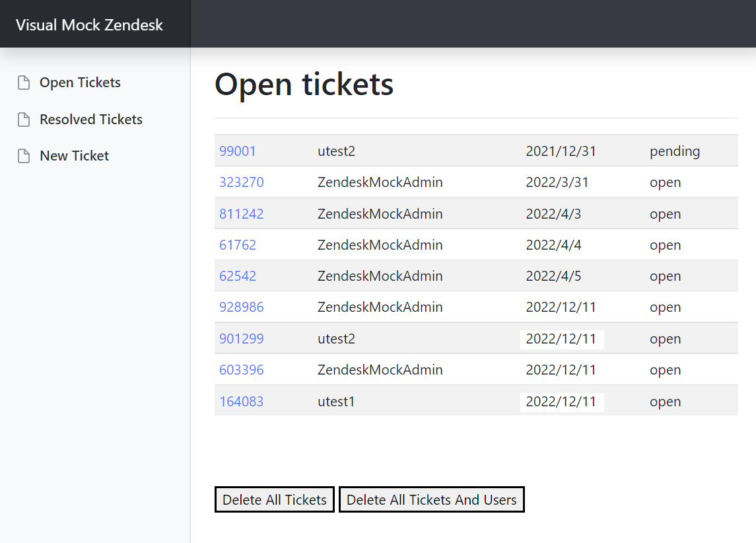Click highlighted date of ticket 901299

[562, 339]
